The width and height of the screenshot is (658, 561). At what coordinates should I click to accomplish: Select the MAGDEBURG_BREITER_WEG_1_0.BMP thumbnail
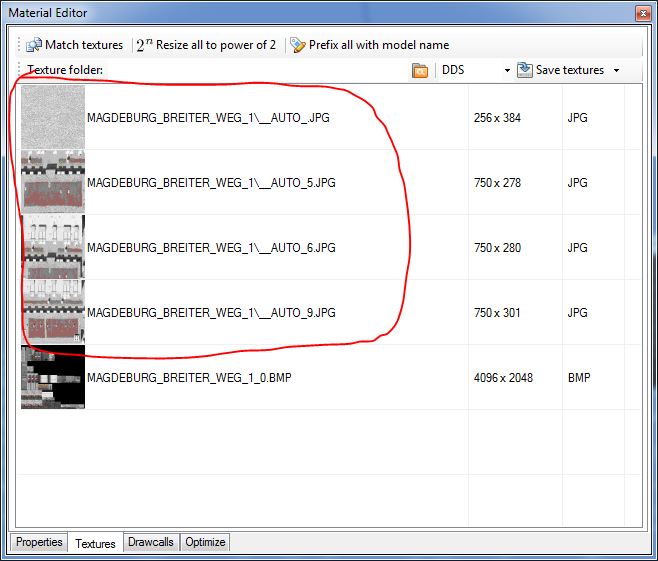(x=53, y=377)
